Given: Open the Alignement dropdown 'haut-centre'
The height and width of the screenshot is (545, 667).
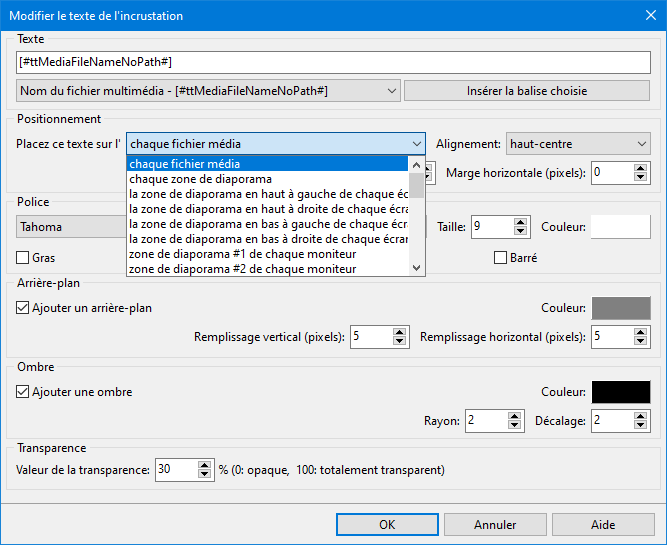Looking at the screenshot, I should (578, 144).
